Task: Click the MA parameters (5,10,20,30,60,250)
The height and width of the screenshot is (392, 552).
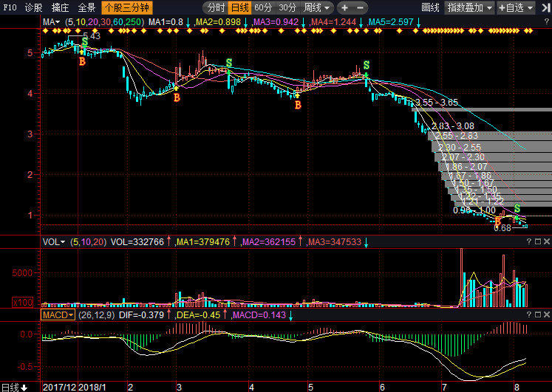Action: (104, 22)
